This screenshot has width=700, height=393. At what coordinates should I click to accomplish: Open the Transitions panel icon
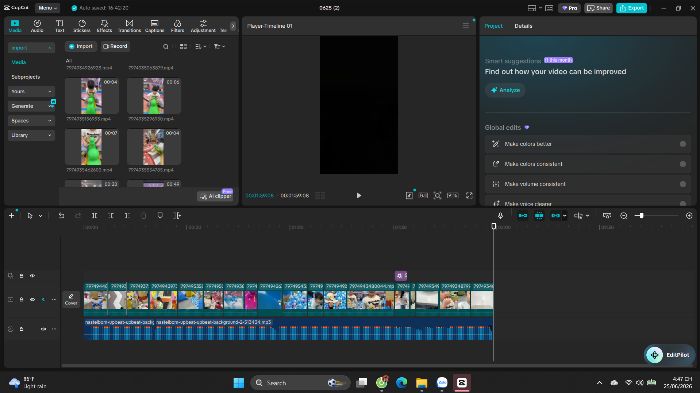click(x=129, y=25)
